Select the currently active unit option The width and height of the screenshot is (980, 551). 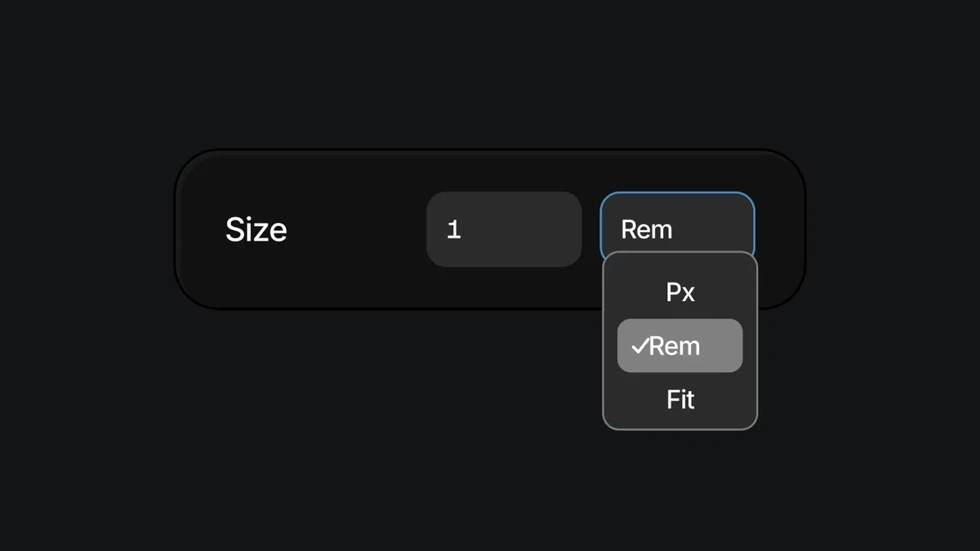(680, 345)
